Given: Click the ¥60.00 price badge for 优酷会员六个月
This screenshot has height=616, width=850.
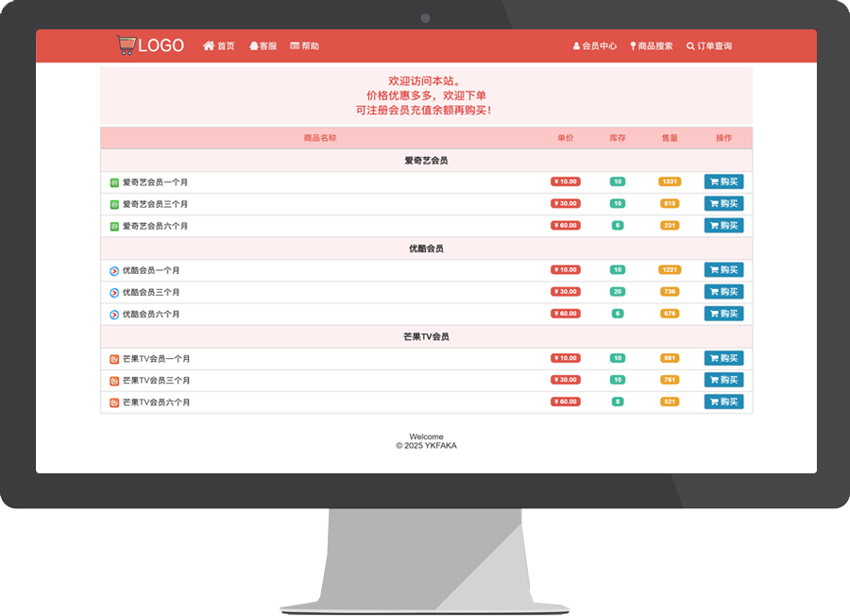Looking at the screenshot, I should point(565,314).
